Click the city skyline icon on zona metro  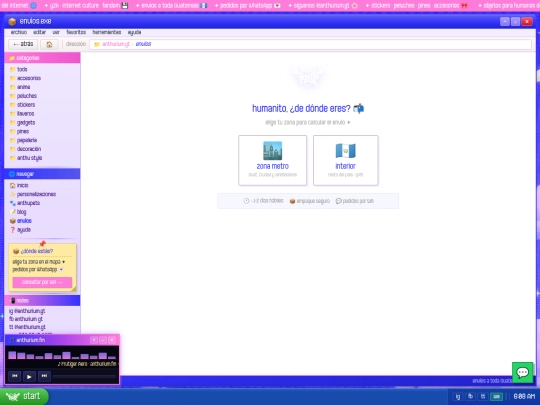click(272, 150)
